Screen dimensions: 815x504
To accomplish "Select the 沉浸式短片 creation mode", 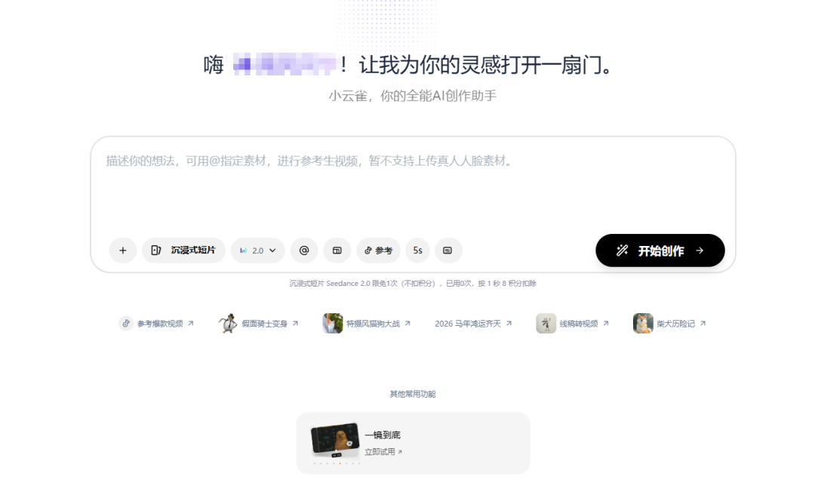I will (183, 250).
